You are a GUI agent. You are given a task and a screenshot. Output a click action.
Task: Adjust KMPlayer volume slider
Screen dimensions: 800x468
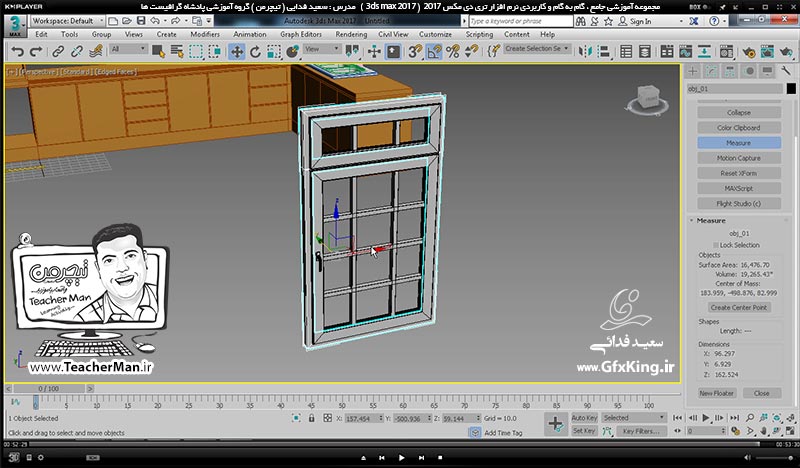[x=773, y=458]
